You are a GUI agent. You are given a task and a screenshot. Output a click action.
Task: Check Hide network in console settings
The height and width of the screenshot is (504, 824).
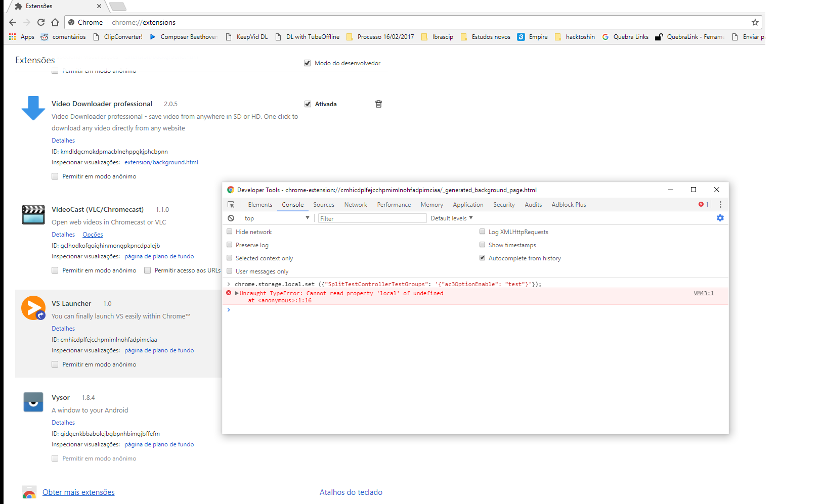230,232
